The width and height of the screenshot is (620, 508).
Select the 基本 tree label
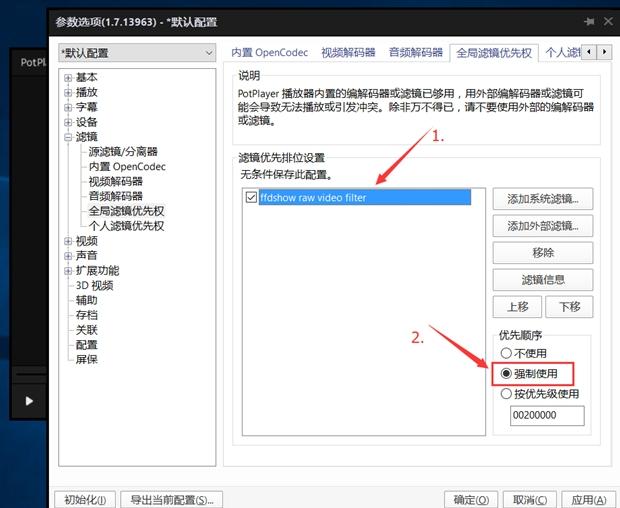coord(87,77)
